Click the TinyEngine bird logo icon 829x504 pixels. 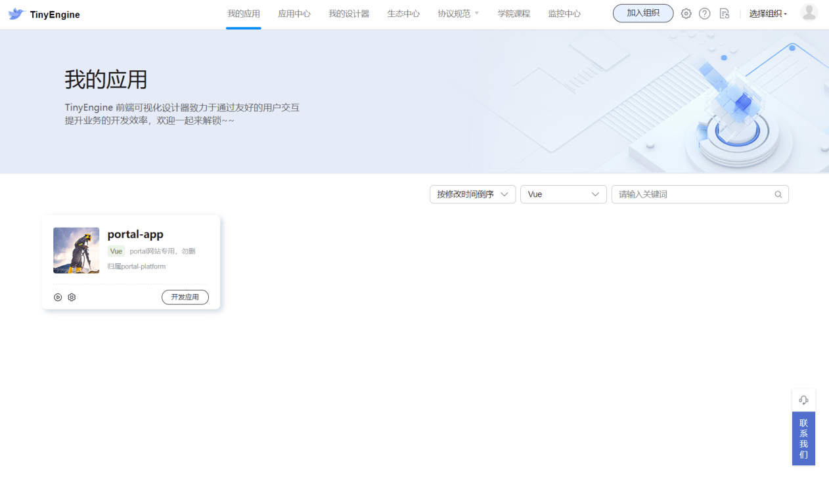(16, 12)
